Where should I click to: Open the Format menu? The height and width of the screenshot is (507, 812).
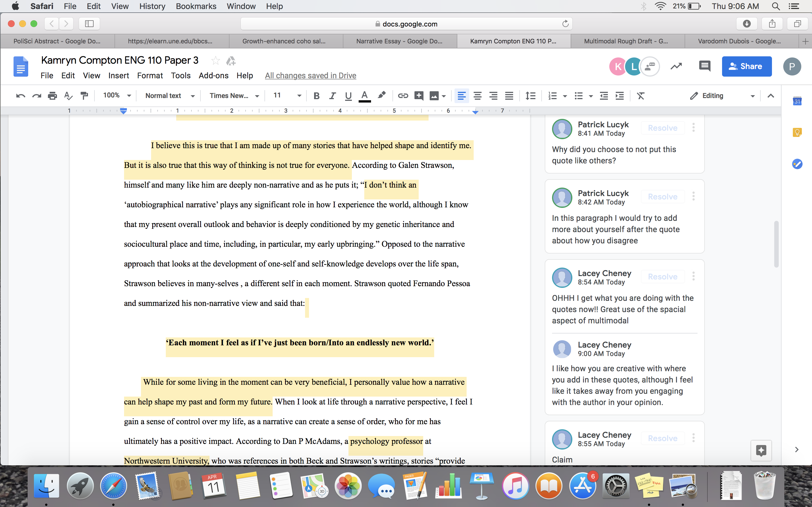point(150,76)
